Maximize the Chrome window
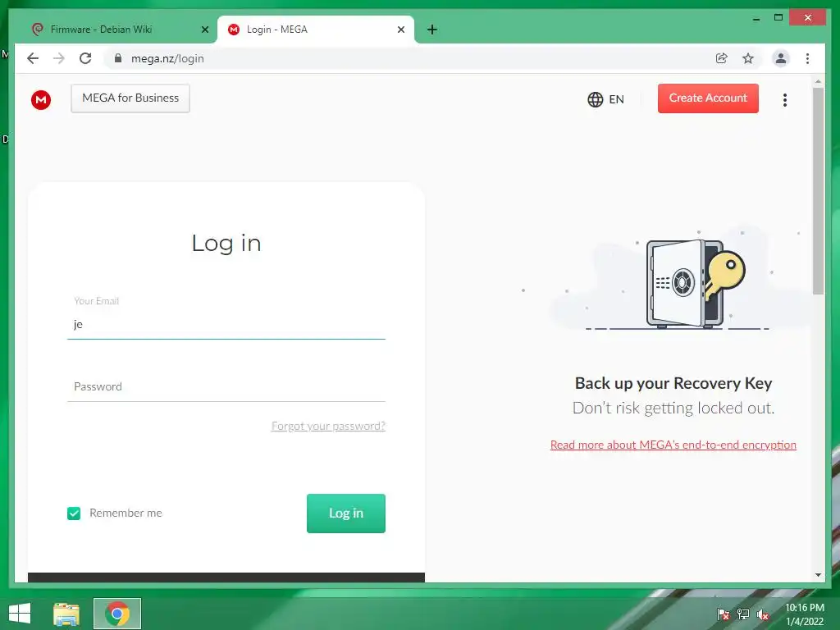The height and width of the screenshot is (630, 840). coord(778,18)
